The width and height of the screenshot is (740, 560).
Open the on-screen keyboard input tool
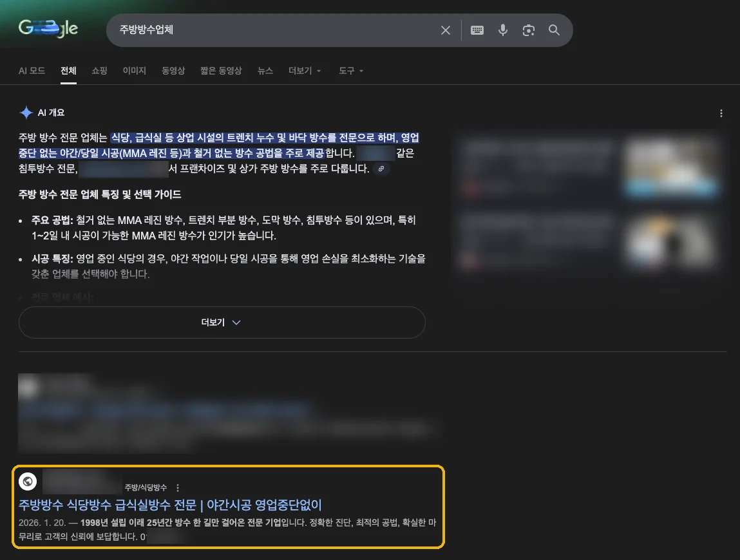477,30
